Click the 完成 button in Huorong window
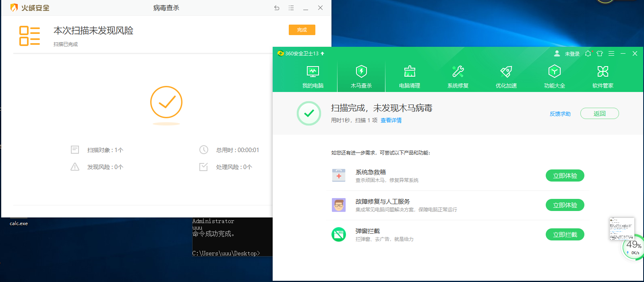This screenshot has height=282, width=644. (302, 30)
